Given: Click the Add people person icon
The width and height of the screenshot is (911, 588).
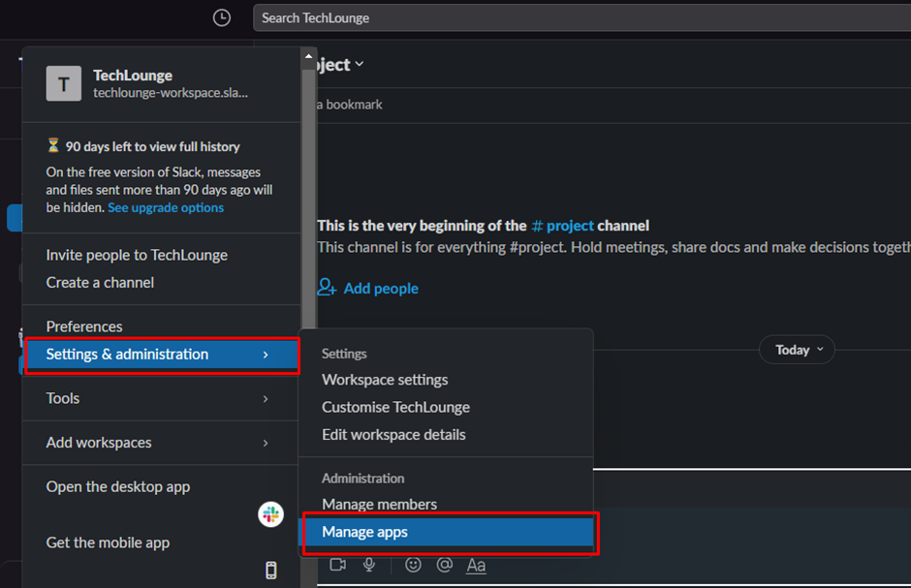Looking at the screenshot, I should pos(327,288).
